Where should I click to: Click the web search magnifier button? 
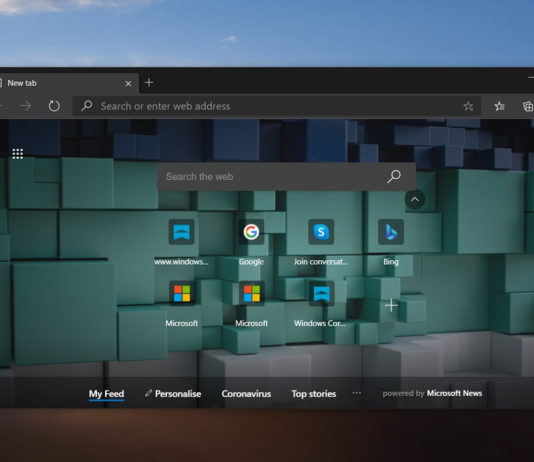tap(394, 176)
